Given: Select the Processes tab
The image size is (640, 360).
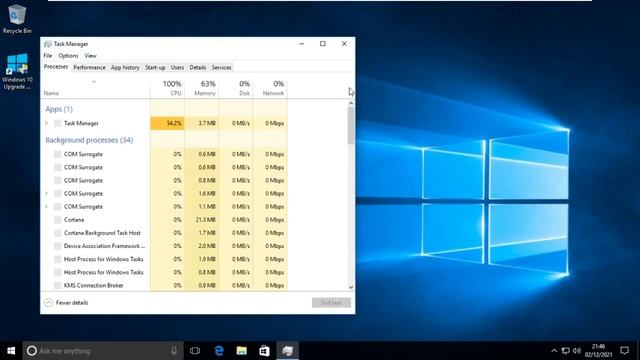Looking at the screenshot, I should click(x=56, y=67).
